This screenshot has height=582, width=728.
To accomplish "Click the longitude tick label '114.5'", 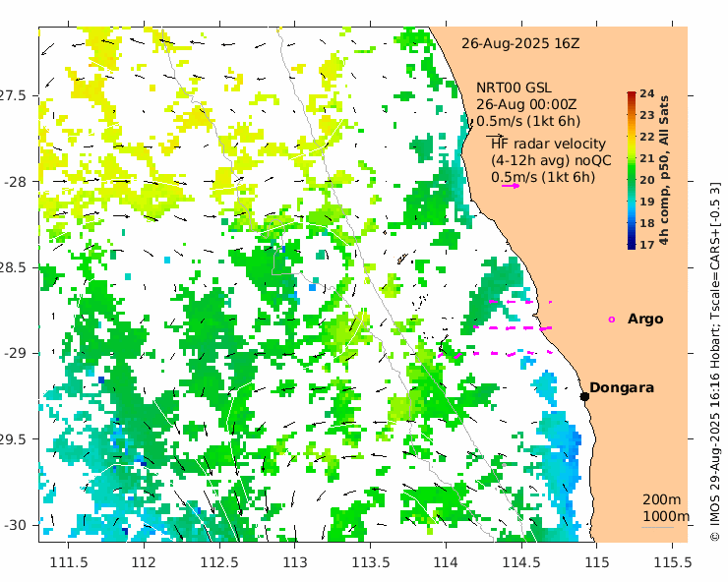I will click(521, 562).
